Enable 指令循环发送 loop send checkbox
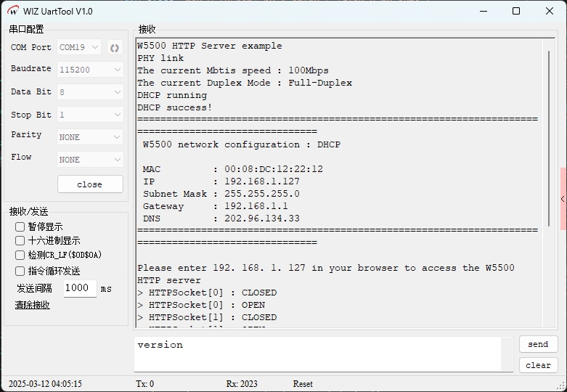 click(x=20, y=271)
